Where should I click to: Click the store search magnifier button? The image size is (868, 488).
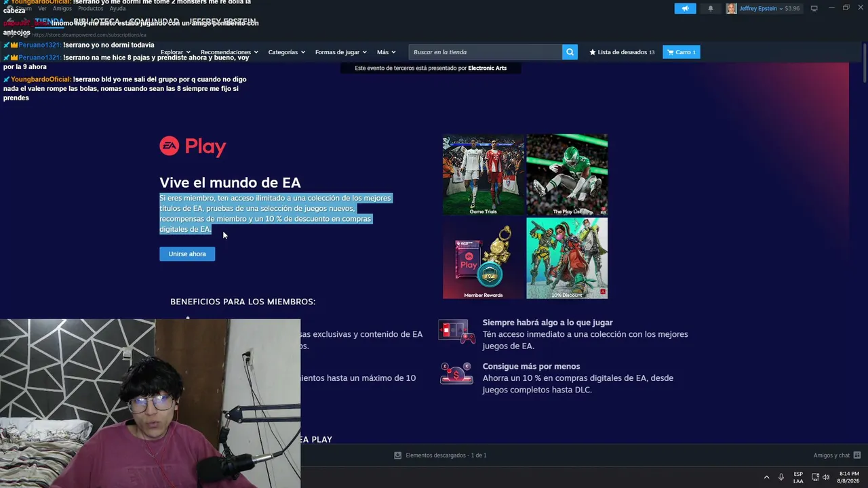click(x=570, y=52)
